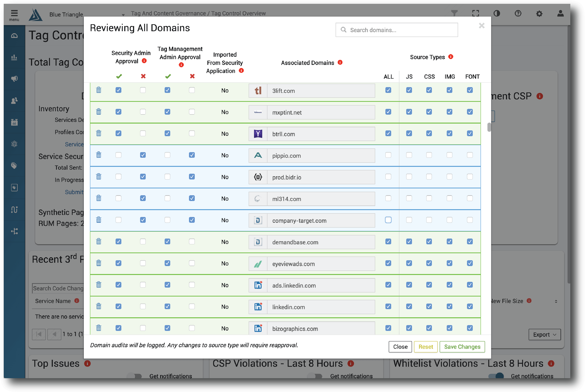
Task: Open the hamburger menu
Action: [14, 13]
